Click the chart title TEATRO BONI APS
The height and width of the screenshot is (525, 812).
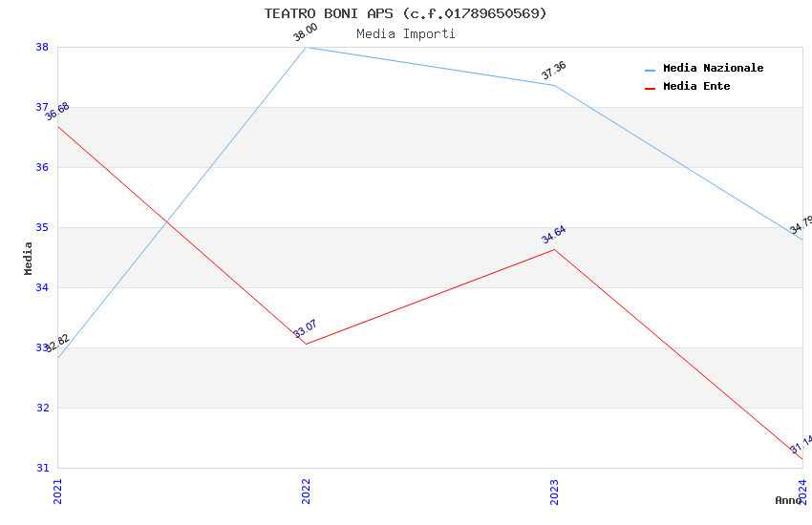tap(405, 13)
